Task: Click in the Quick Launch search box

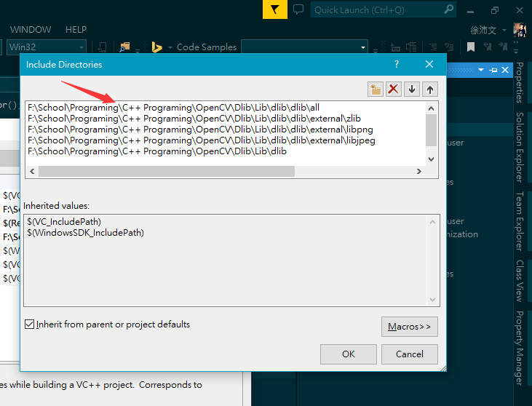Action: pos(376,9)
